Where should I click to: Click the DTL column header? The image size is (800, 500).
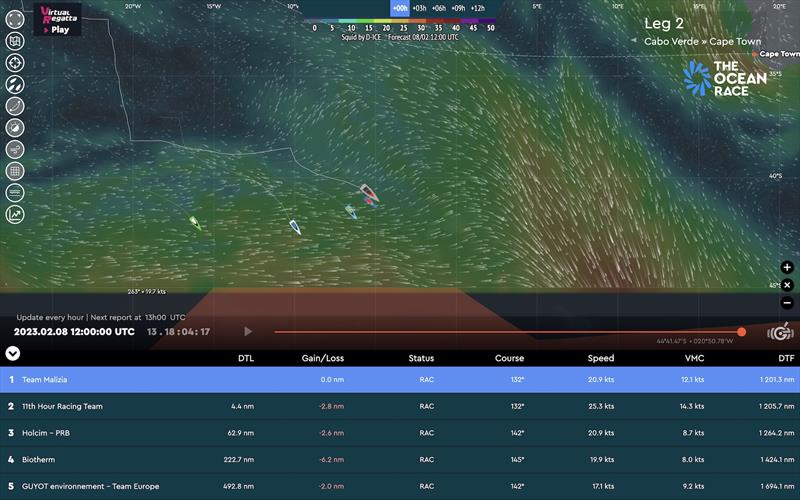click(x=246, y=358)
